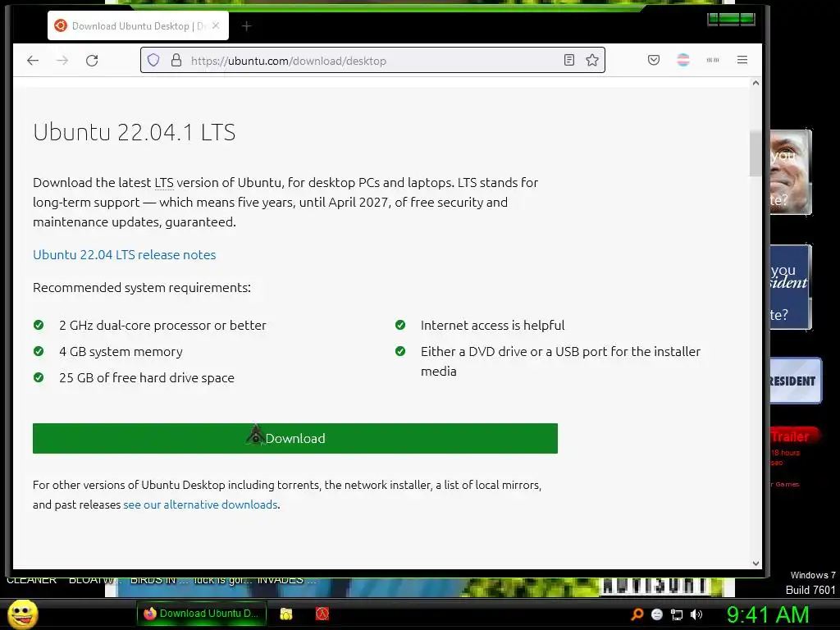
Task: Click the green checkmark beside Internet access is helpful
Action: [400, 325]
